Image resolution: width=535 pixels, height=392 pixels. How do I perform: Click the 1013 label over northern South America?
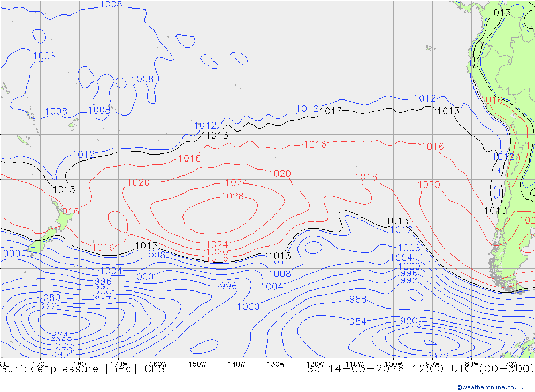(x=500, y=13)
